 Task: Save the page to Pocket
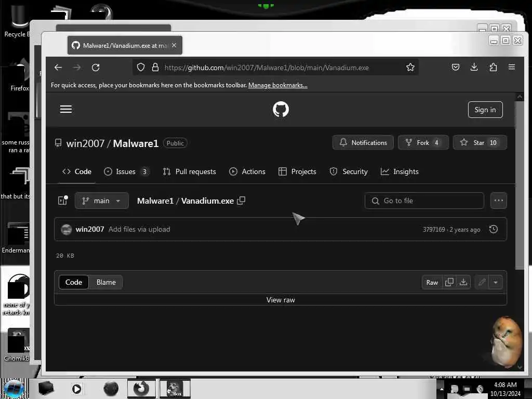pos(456,67)
